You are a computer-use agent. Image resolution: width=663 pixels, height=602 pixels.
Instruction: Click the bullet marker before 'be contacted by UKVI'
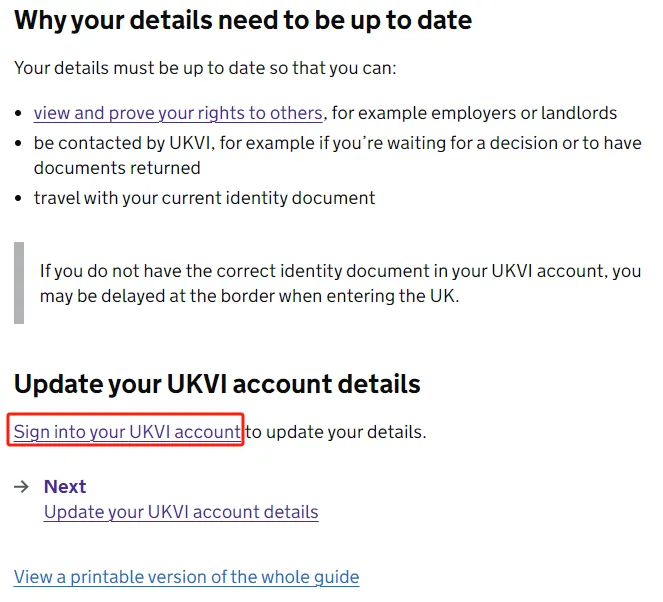coord(18,143)
